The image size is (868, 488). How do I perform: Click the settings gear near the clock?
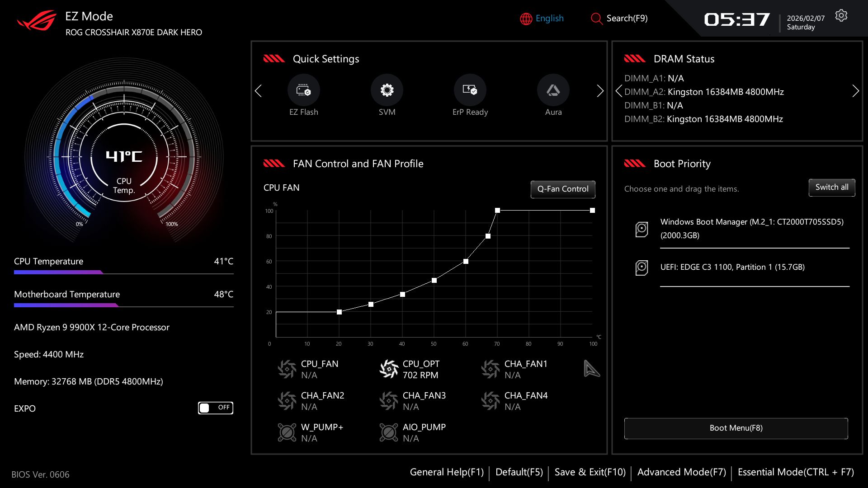[x=841, y=16]
